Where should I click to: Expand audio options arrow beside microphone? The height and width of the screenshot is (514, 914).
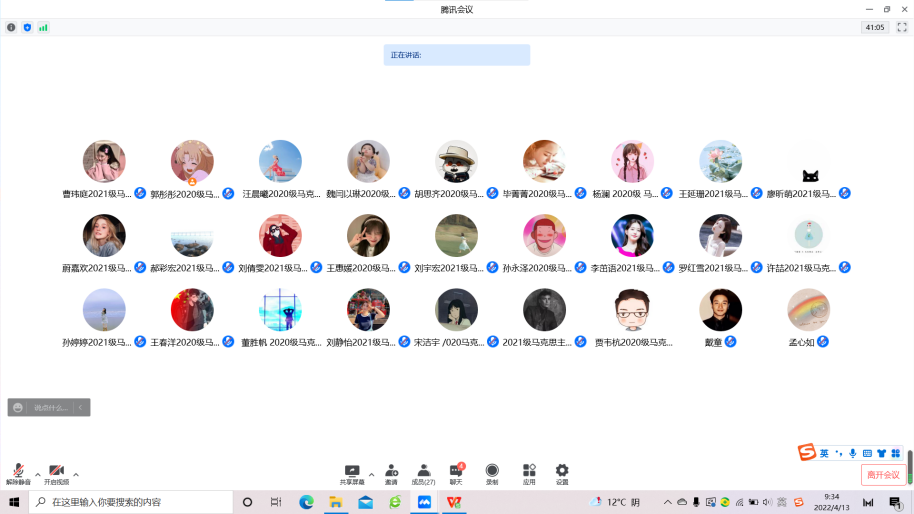click(x=37, y=474)
